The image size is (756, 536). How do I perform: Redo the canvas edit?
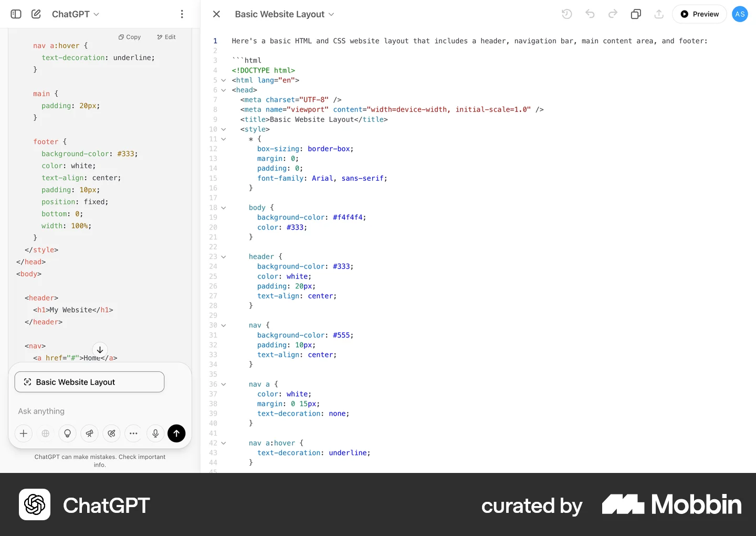613,14
